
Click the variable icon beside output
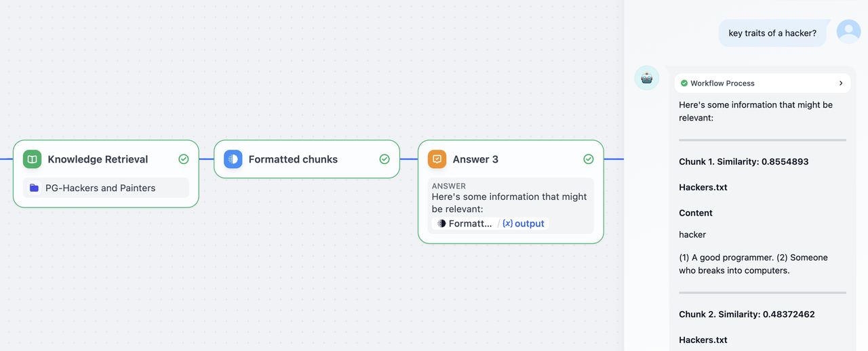click(507, 224)
